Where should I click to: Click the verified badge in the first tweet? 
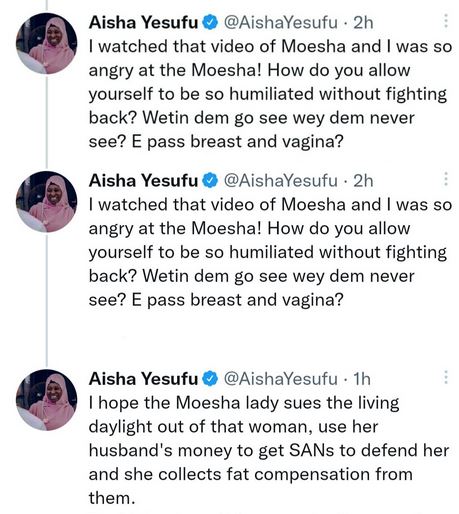click(210, 23)
